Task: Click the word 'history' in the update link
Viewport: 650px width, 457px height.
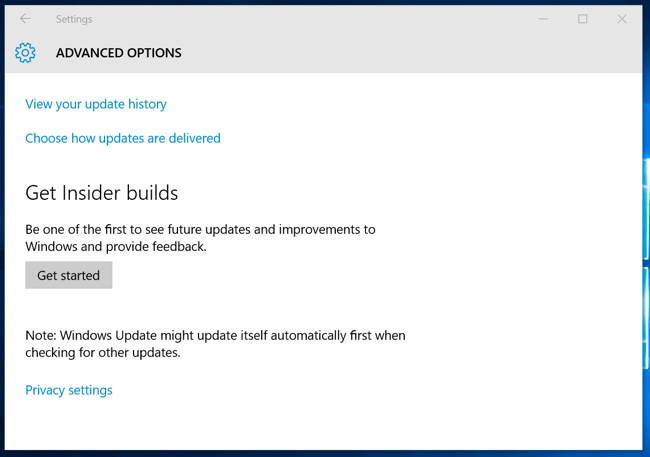Action: point(147,104)
